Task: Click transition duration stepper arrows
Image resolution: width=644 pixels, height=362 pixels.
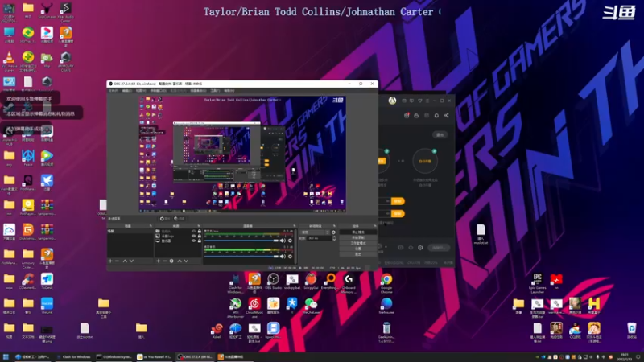Action: point(334,238)
